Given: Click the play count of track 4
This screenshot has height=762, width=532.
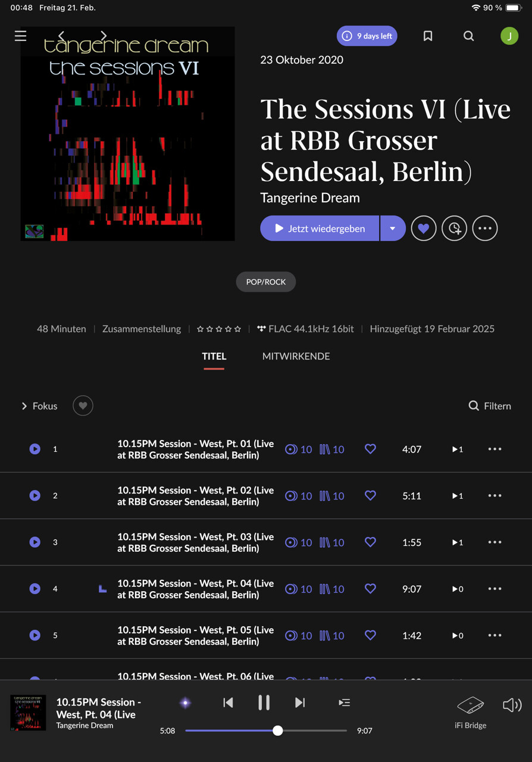Looking at the screenshot, I should point(458,589).
